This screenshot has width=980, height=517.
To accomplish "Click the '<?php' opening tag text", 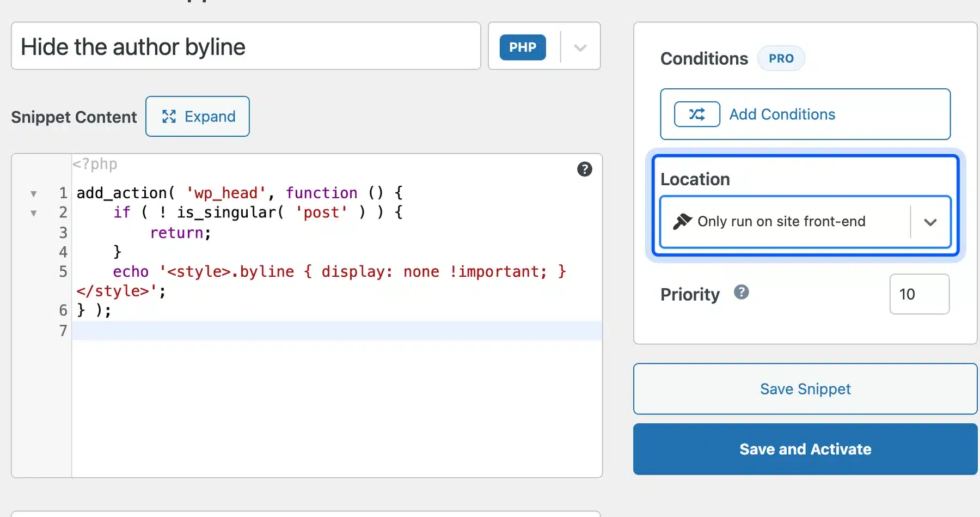I will (95, 164).
